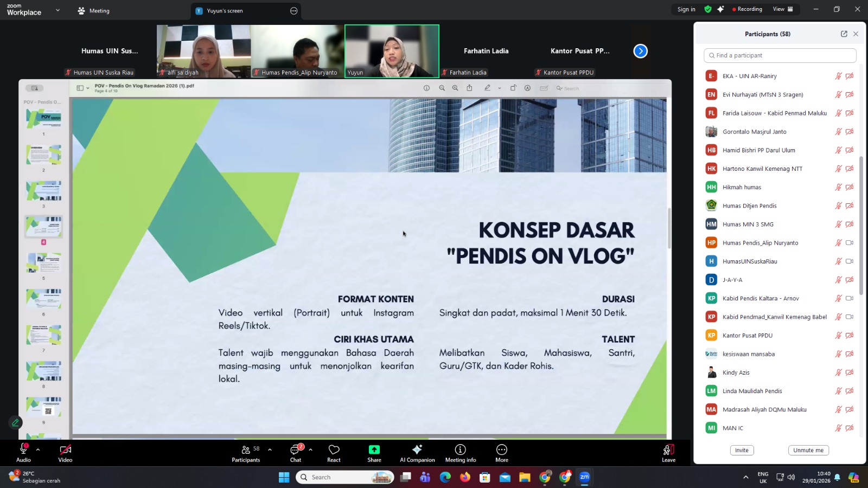
Task: Click the Find a participant search field
Action: tap(780, 55)
